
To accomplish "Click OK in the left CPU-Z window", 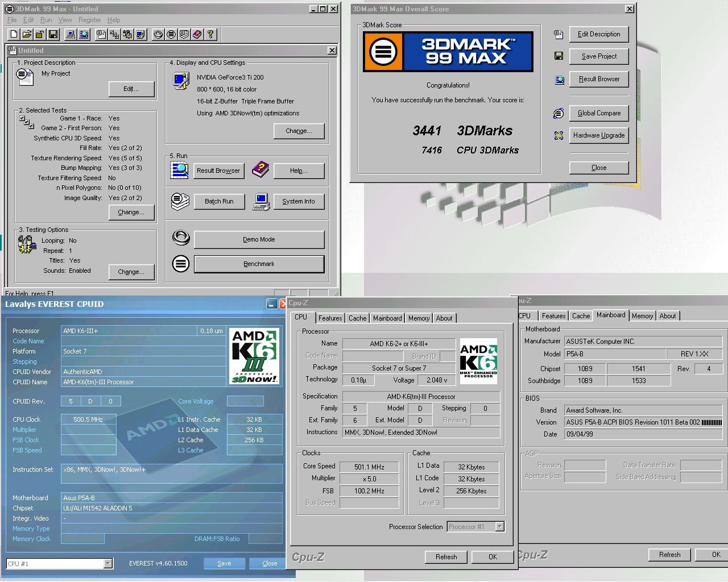I will [493, 557].
